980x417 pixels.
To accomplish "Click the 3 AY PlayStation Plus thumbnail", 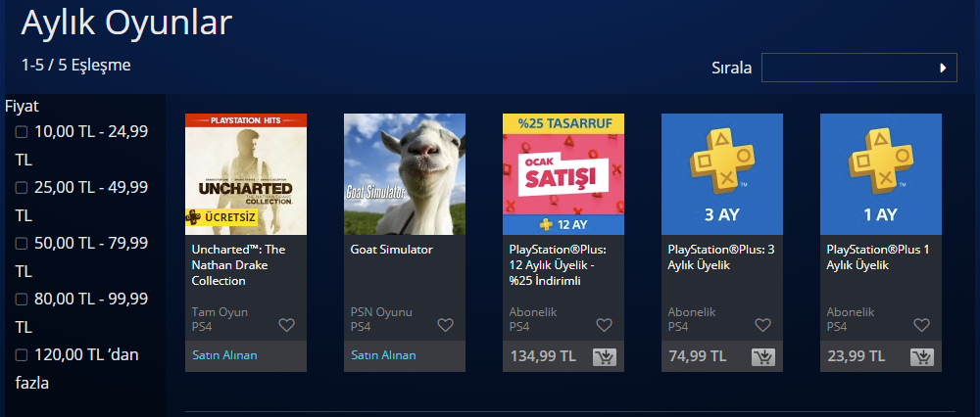I will (722, 174).
